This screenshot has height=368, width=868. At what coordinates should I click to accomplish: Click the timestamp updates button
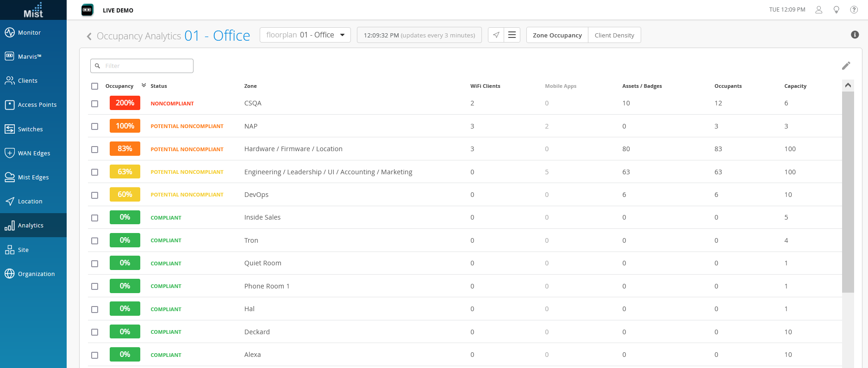[419, 35]
